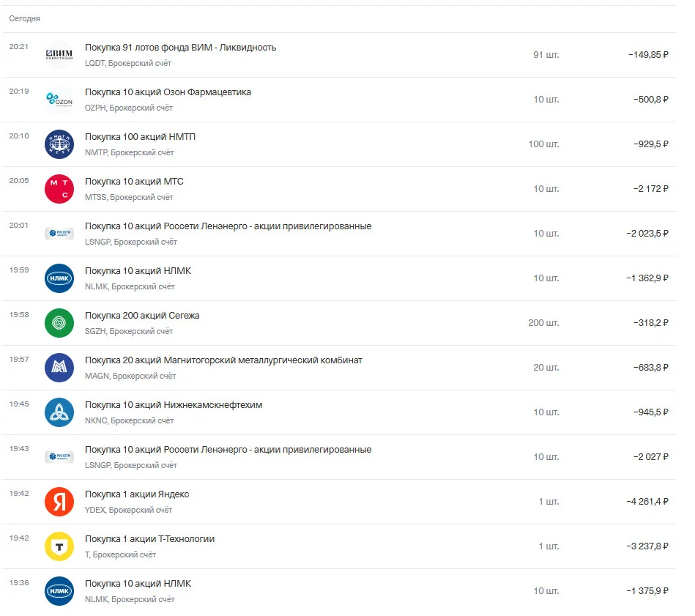The width and height of the screenshot is (695, 616).
Task: Select 'Покупка 10 акций НЛМК' title at 19:59
Action: click(138, 271)
